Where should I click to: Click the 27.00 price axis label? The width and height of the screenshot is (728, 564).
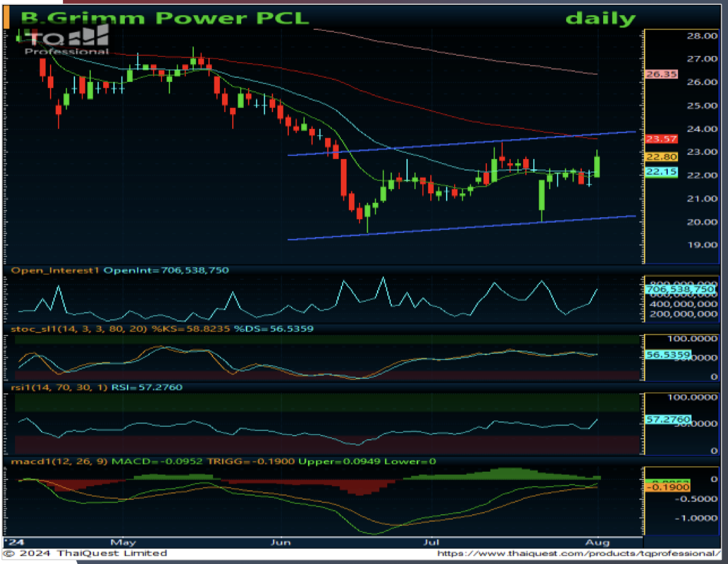702,59
